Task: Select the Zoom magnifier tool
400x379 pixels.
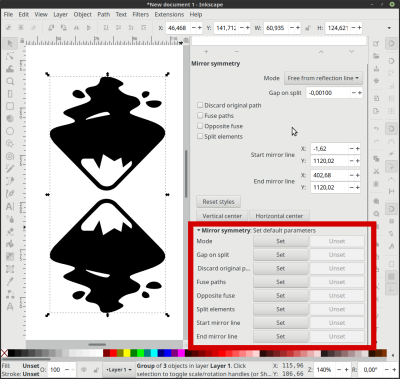Action: [10, 81]
